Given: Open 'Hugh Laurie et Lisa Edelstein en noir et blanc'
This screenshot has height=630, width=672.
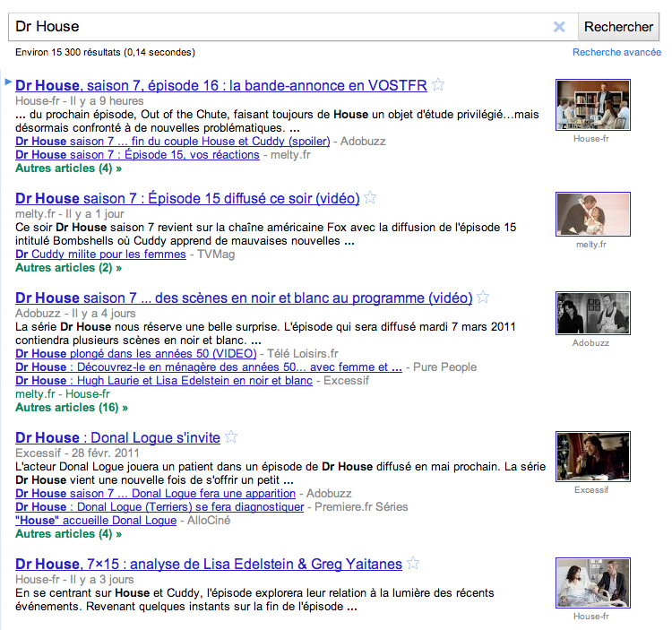Looking at the screenshot, I should coord(164,381).
